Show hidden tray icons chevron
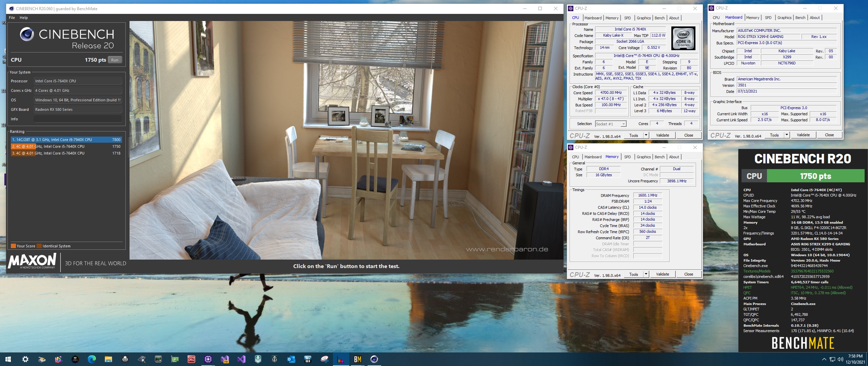This screenshot has height=366, width=868. pos(824,359)
